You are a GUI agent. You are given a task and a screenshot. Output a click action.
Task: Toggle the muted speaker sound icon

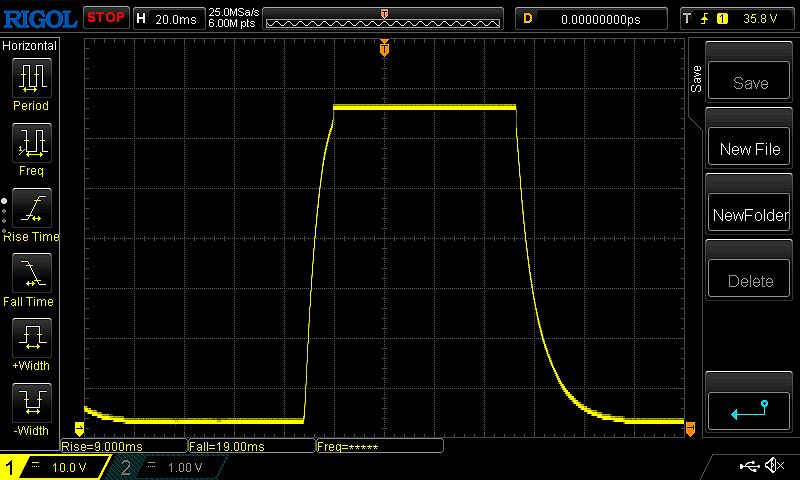click(x=774, y=465)
